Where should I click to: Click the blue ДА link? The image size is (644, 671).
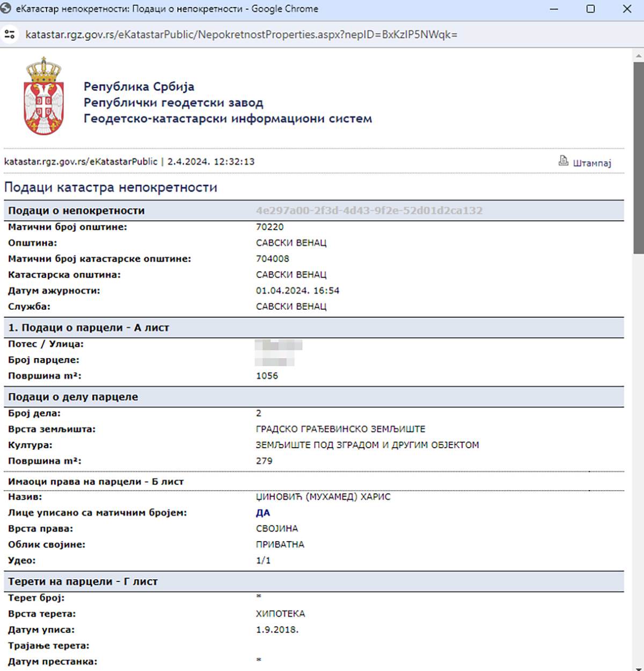point(263,513)
